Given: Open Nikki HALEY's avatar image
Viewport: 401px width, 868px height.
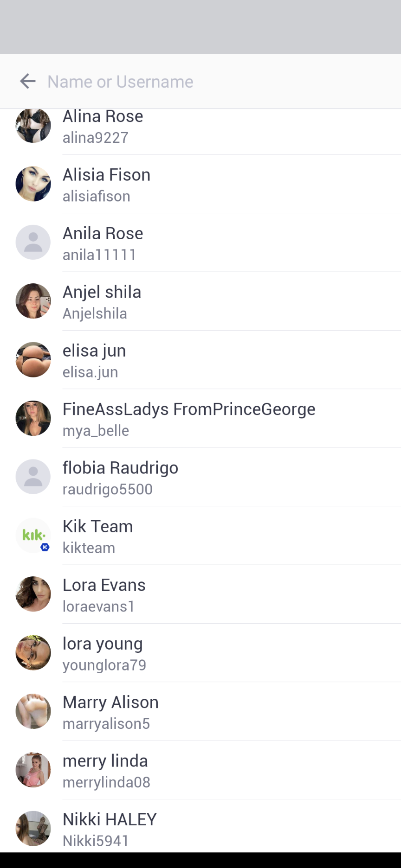Looking at the screenshot, I should (33, 828).
